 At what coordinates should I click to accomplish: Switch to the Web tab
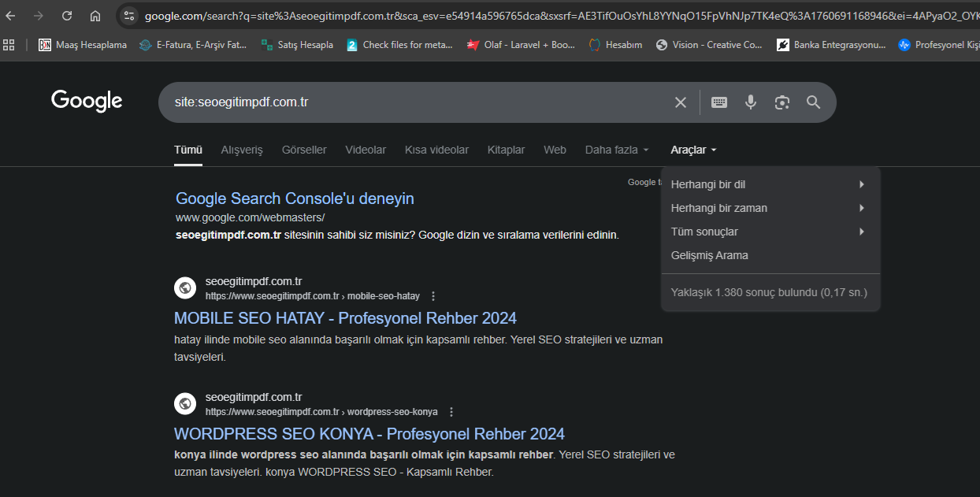(x=555, y=150)
